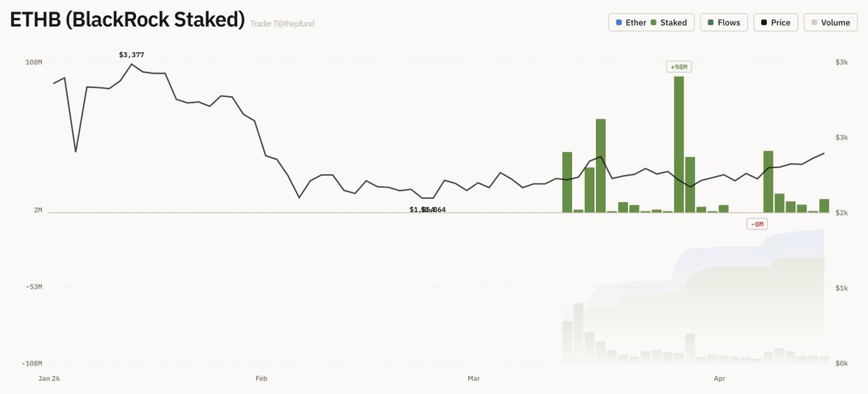
Task: Click the black Price legend swatch
Action: tap(764, 22)
